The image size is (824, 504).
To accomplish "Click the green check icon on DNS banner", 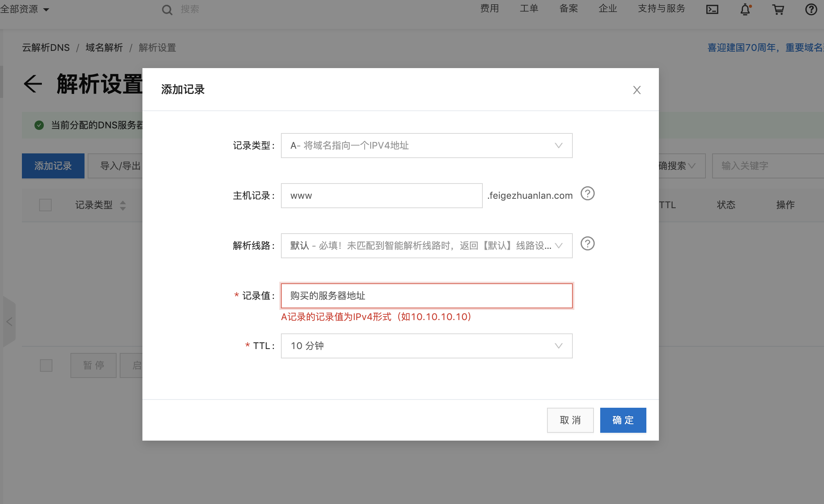I will click(x=39, y=125).
